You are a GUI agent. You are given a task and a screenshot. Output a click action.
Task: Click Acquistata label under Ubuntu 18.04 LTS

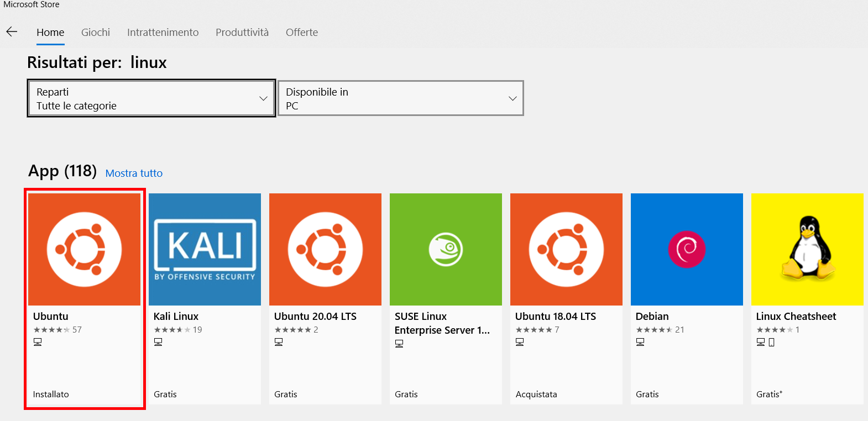pyautogui.click(x=536, y=394)
